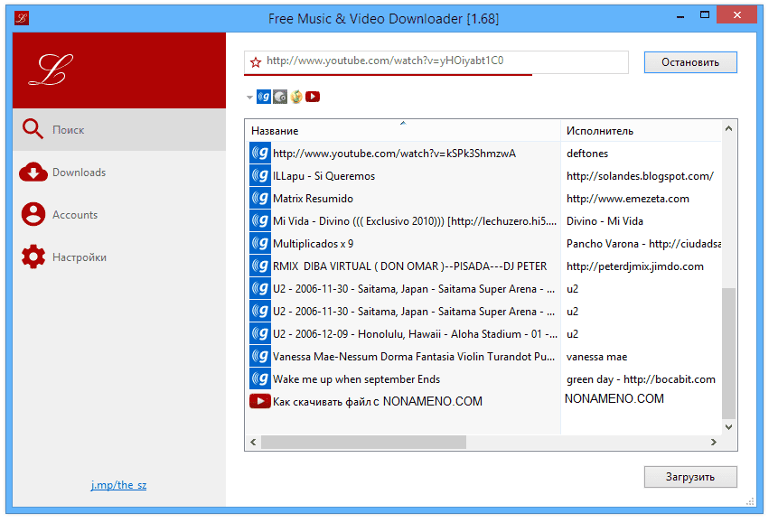The image size is (778, 532).
Task: Click the YouTube icon on the NONAMENO.COM row
Action: [x=259, y=401]
